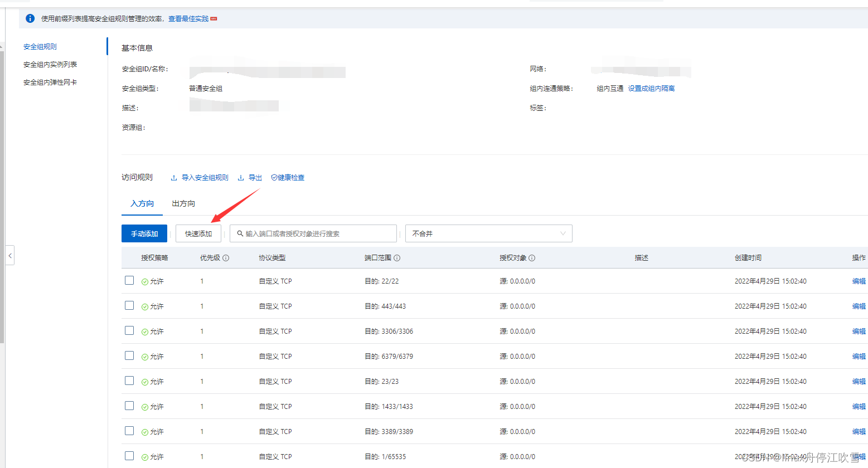Viewport: 868px width, 468px height.
Task: Select the checkbox for port 23/23 rule
Action: (129, 381)
